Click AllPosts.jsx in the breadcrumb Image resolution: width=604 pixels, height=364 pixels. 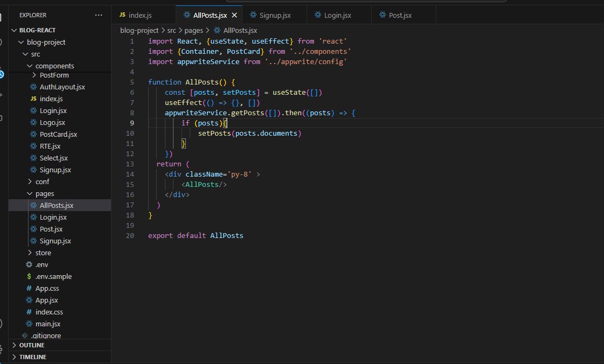click(x=240, y=30)
